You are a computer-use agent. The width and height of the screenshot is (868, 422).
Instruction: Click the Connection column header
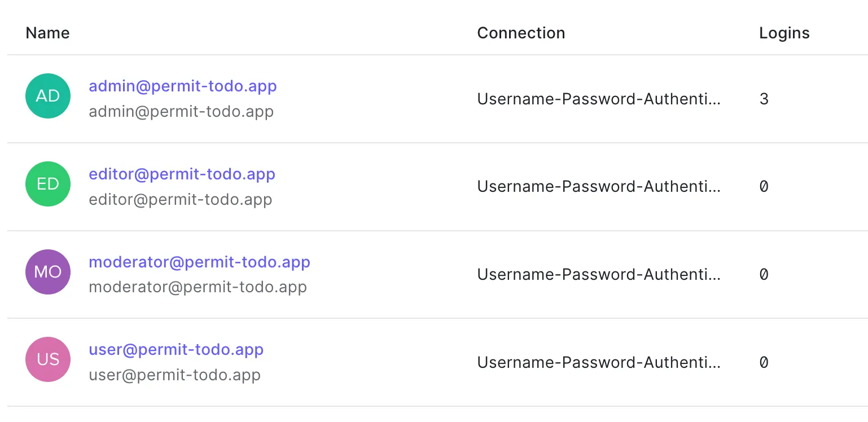[x=521, y=33]
